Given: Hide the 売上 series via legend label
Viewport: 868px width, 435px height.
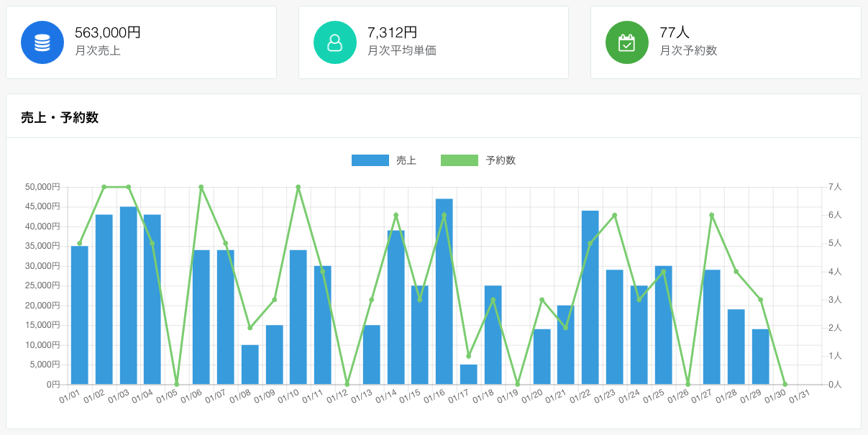Looking at the screenshot, I should [x=406, y=160].
